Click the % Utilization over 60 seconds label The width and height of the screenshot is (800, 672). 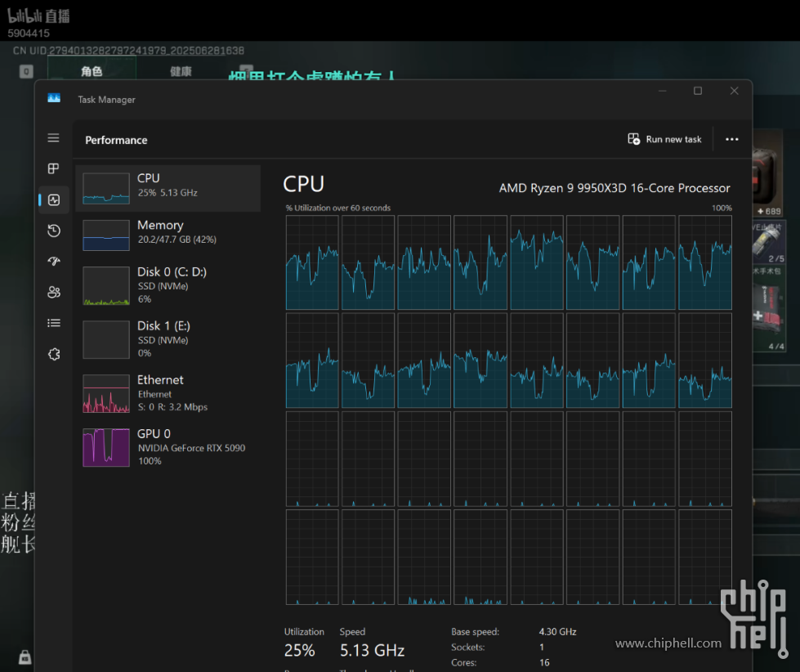tap(338, 208)
